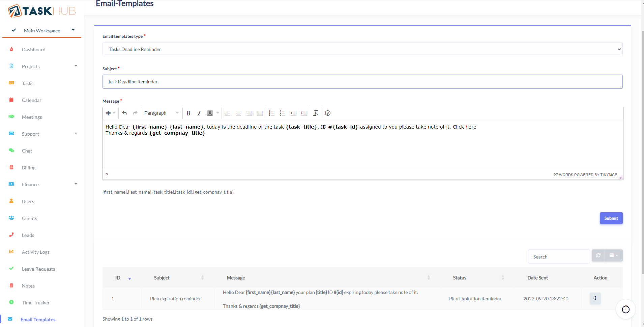Apply italic formatting in the editor toolbar
The image size is (644, 327).
[x=199, y=113]
